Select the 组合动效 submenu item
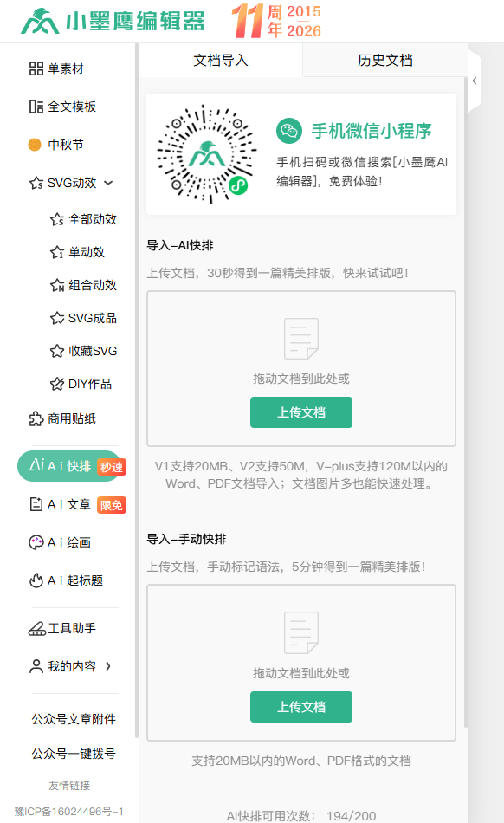This screenshot has height=823, width=504. pyautogui.click(x=93, y=286)
